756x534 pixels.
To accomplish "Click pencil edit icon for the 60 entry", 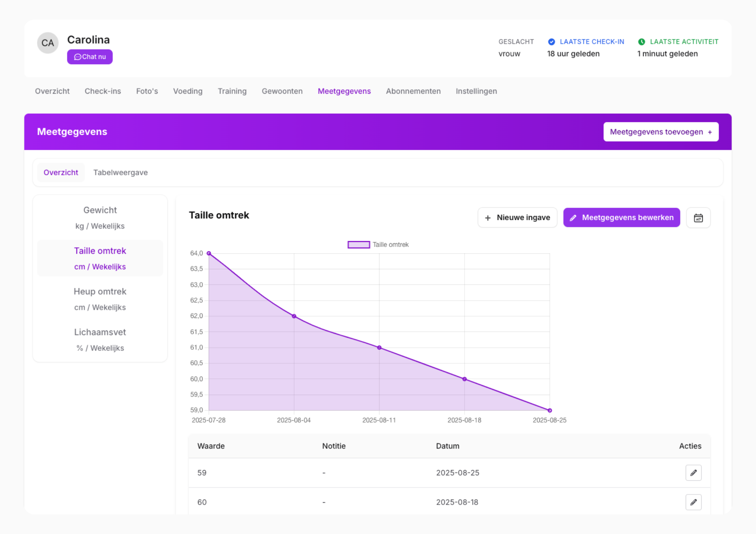I will (x=693, y=502).
